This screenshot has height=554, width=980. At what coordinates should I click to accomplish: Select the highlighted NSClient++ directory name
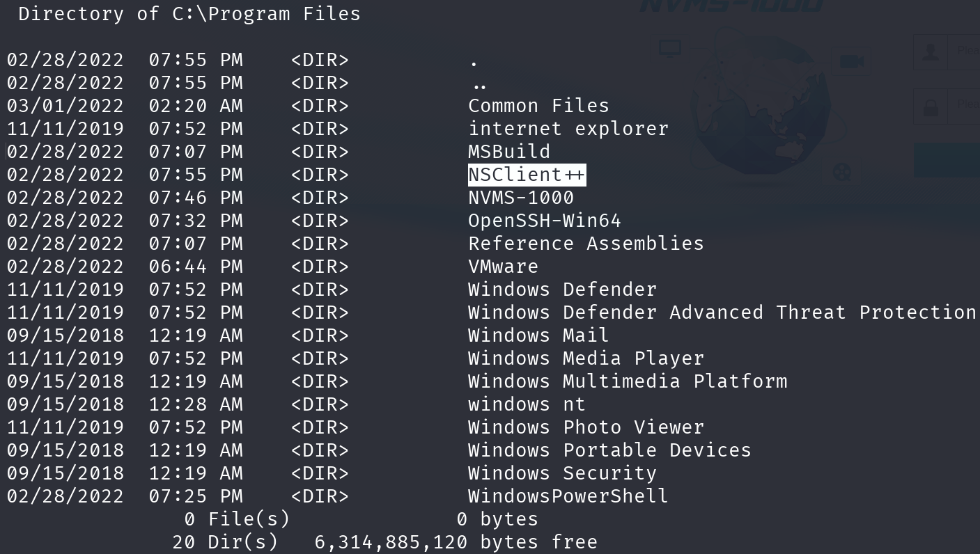click(527, 175)
